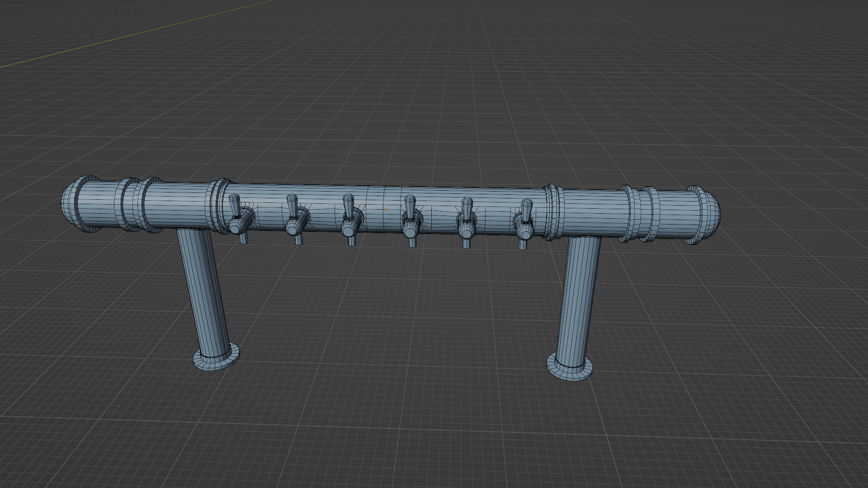Select the fourth tap handle from left

click(410, 206)
